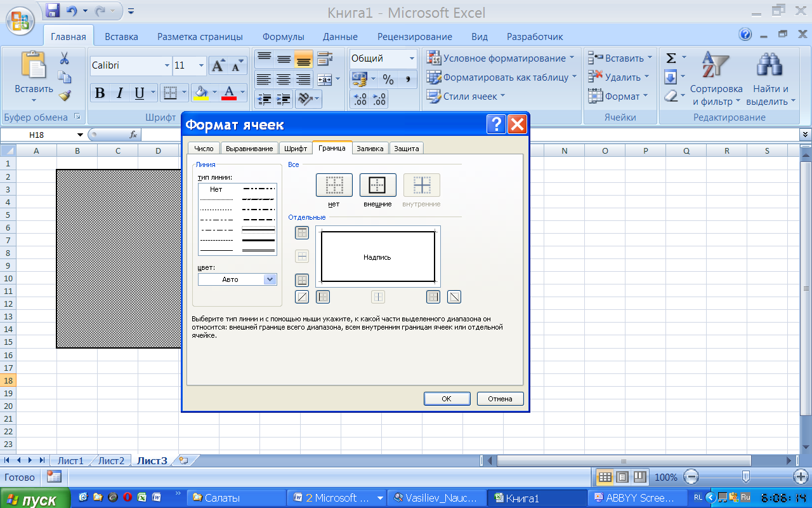Click the accounting currency format icon
812x508 pixels.
coord(360,79)
